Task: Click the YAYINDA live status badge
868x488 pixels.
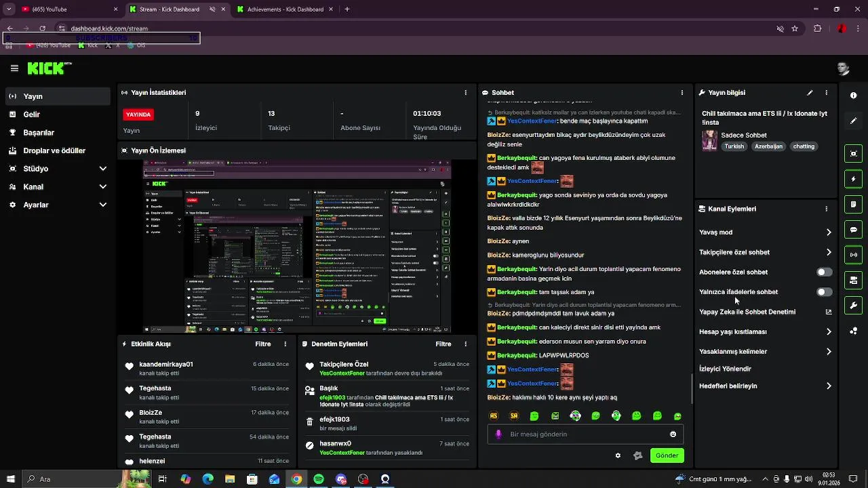Action: [138, 115]
